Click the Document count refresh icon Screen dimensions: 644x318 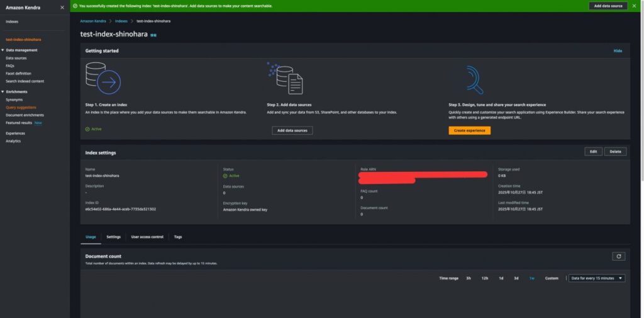pyautogui.click(x=619, y=256)
